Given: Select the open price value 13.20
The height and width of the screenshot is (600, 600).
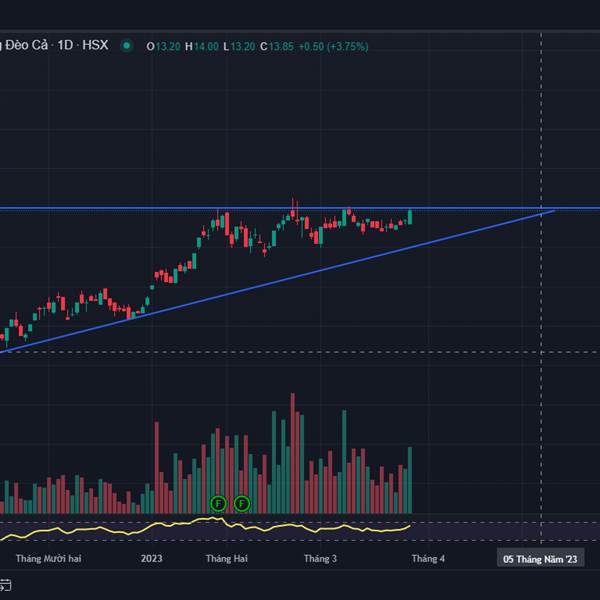Looking at the screenshot, I should point(168,47).
